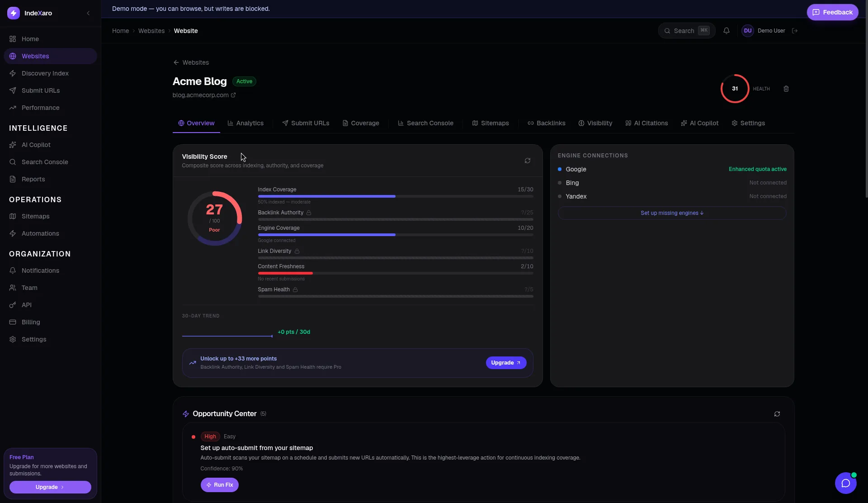Open Performance in the sidebar
Image resolution: width=868 pixels, height=503 pixels.
pyautogui.click(x=50, y=108)
